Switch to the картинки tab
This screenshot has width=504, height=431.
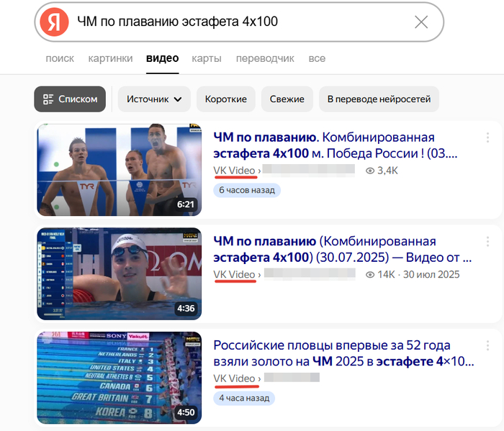click(110, 58)
